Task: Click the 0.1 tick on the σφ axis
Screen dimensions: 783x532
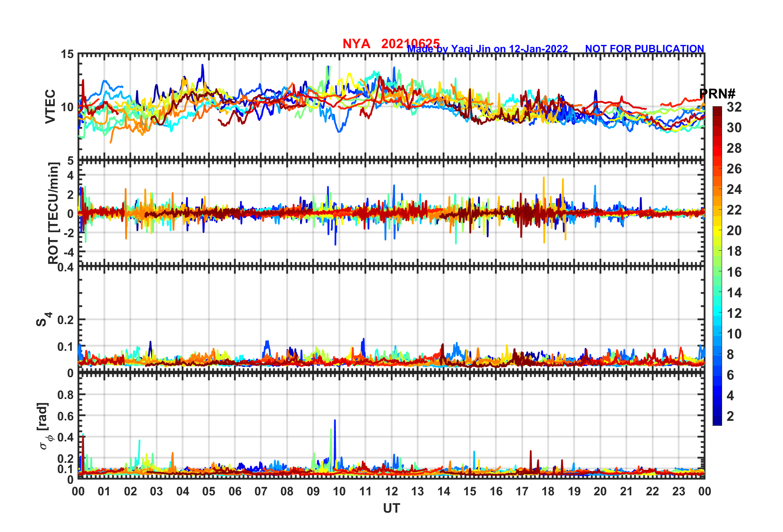Action: tap(66, 469)
